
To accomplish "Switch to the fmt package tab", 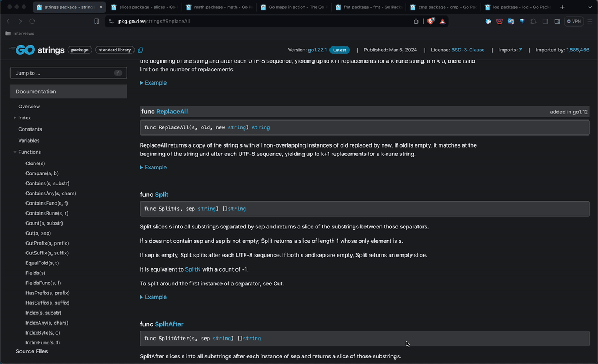I will [368, 7].
